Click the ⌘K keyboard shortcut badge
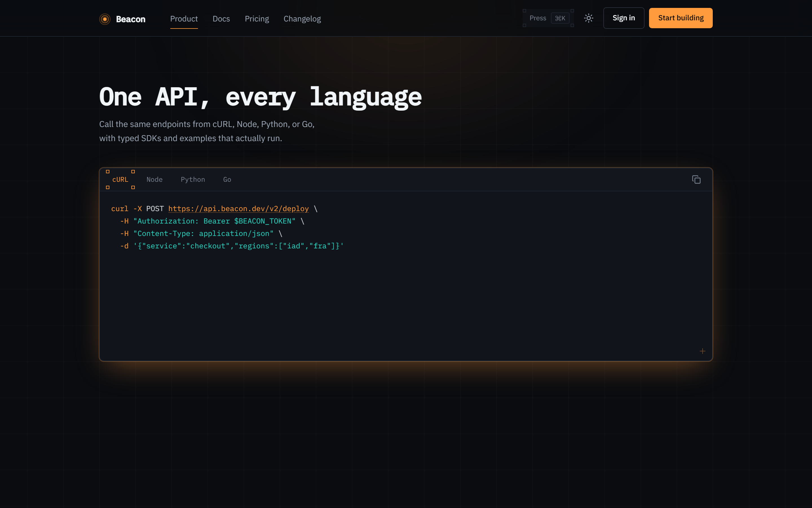This screenshot has height=508, width=812. [x=560, y=18]
